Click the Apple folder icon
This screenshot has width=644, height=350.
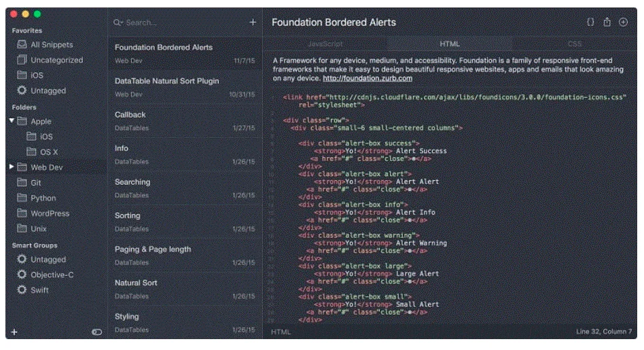pyautogui.click(x=22, y=121)
